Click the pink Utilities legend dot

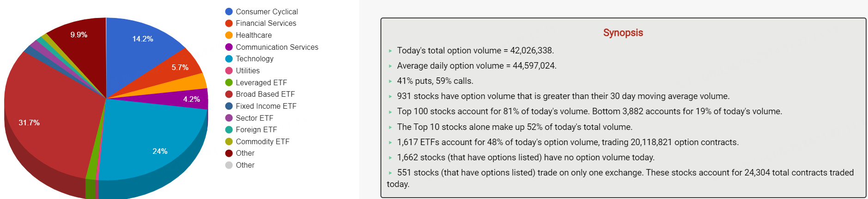[x=229, y=70]
